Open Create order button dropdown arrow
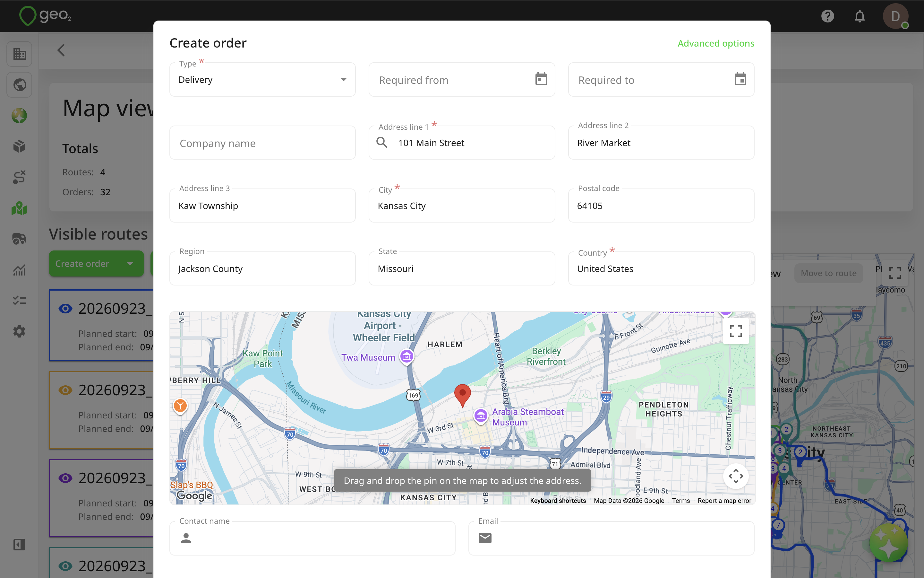 [130, 264]
